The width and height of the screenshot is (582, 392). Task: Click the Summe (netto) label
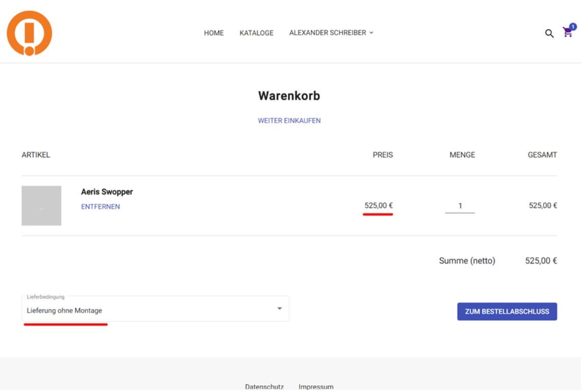(467, 261)
